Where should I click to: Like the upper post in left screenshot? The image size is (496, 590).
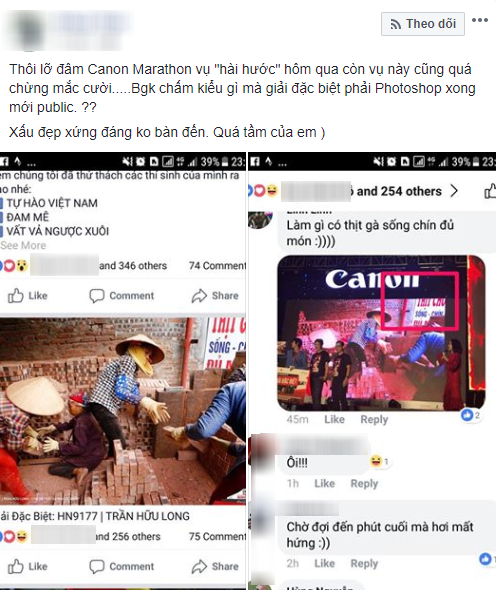pos(28,296)
